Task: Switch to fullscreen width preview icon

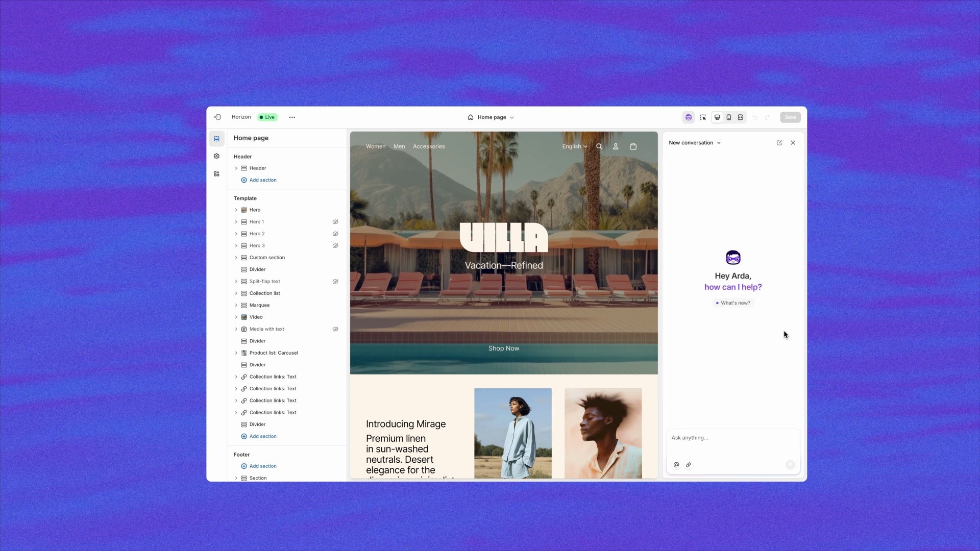Action: (740, 117)
